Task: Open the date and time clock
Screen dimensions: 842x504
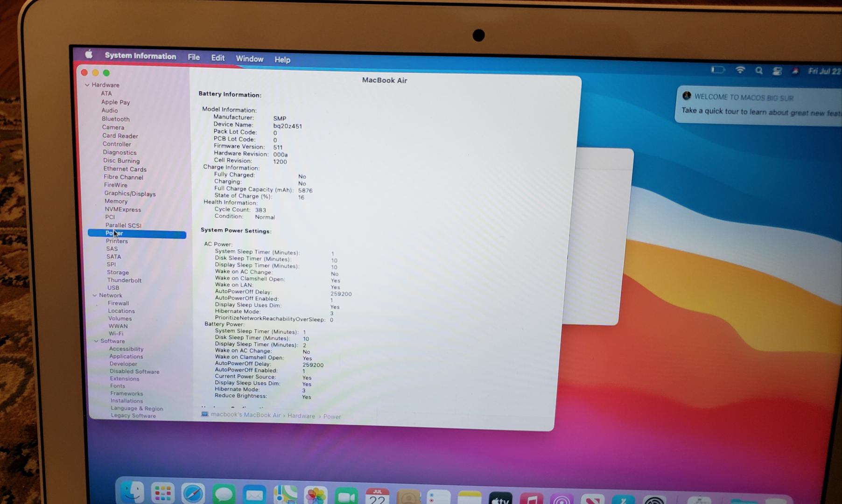Action: (825, 71)
